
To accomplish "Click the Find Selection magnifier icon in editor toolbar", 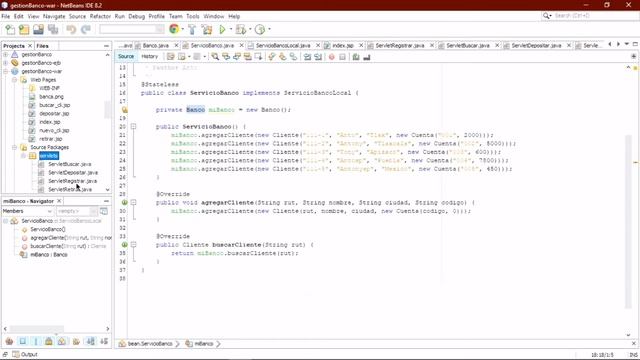I will point(215,57).
